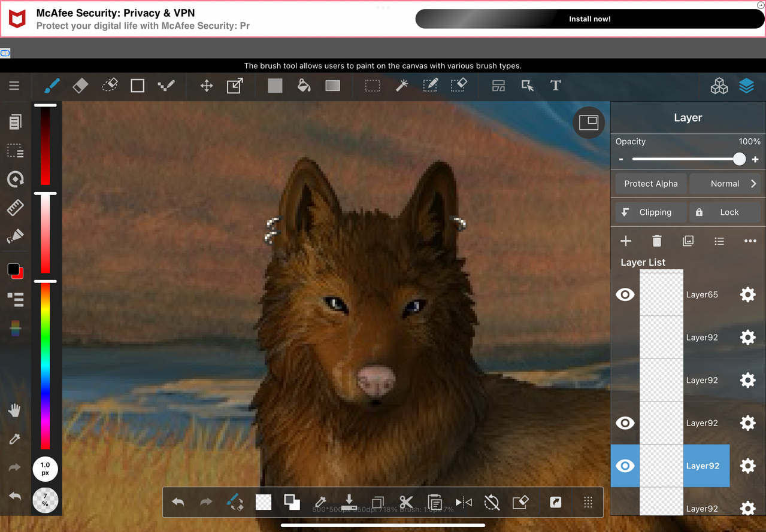Image resolution: width=766 pixels, height=532 pixels.
Task: Select the panel Divide tool
Action: [x=498, y=86]
